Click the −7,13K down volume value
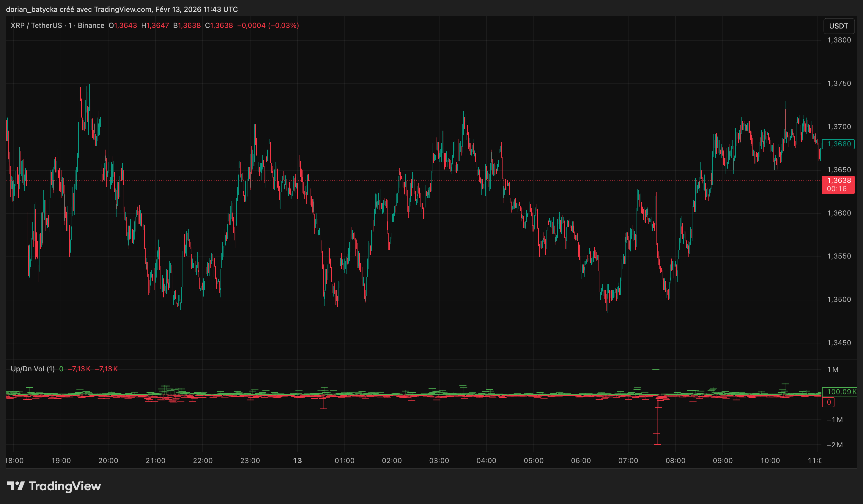Image resolution: width=863 pixels, height=504 pixels. pos(79,369)
